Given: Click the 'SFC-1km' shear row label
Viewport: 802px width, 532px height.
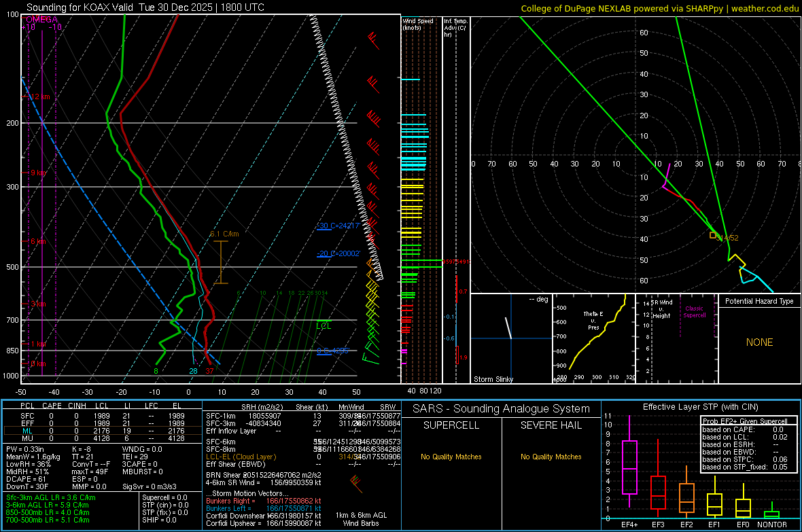Looking at the screenshot, I should [x=221, y=416].
